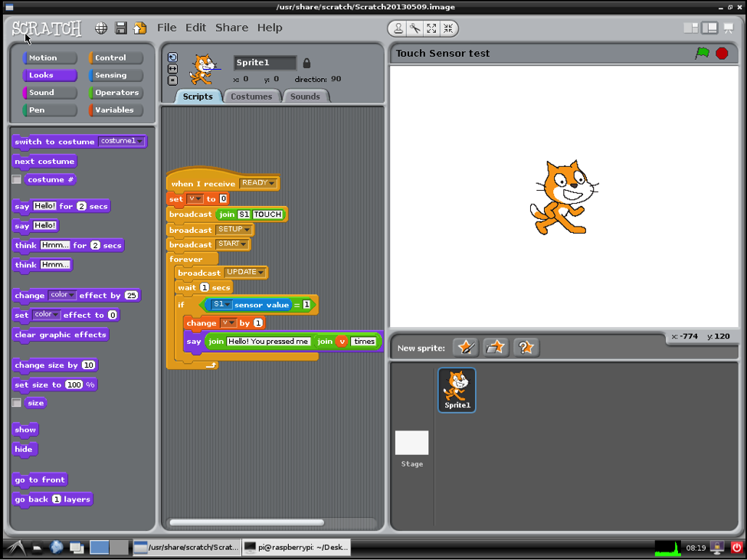
Task: Set rotation style to can rotate
Action: pyautogui.click(x=172, y=57)
